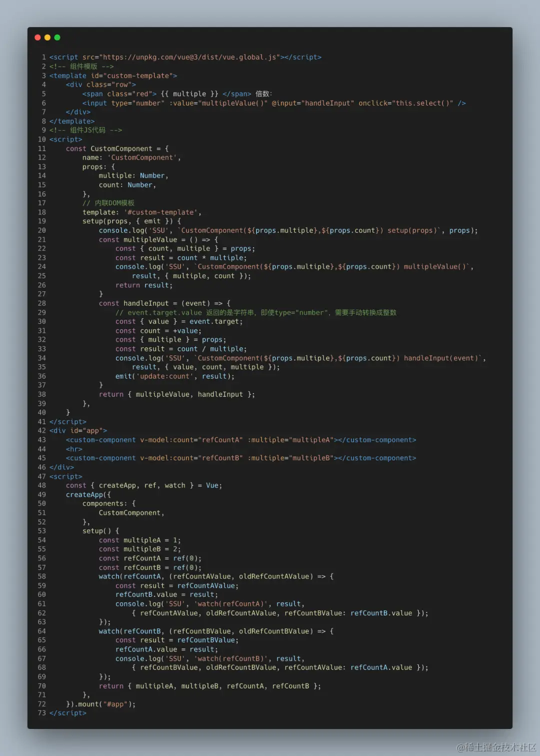Image resolution: width=540 pixels, height=756 pixels.
Task: Click 'const { count, multiple } = props;'
Action: [185, 249]
